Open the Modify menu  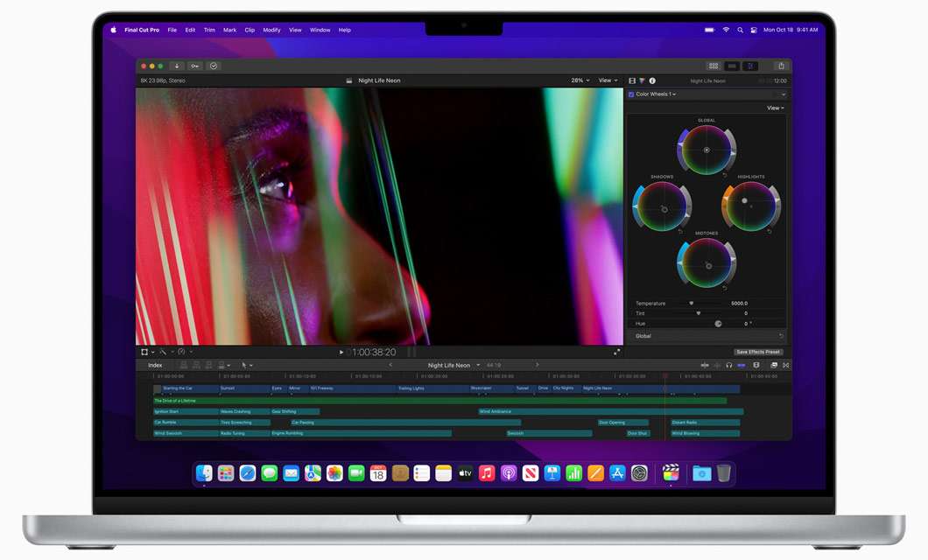pos(272,29)
